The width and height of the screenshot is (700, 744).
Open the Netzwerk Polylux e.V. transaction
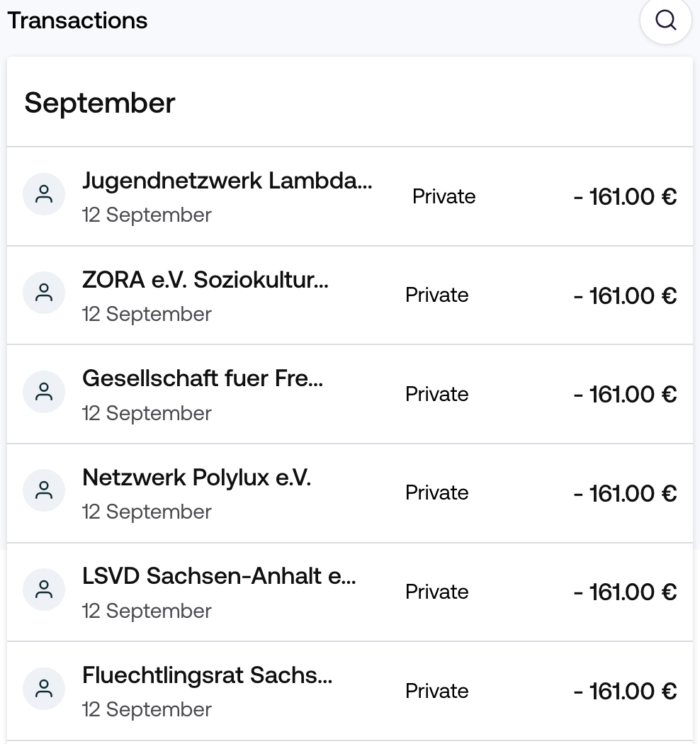coord(350,493)
